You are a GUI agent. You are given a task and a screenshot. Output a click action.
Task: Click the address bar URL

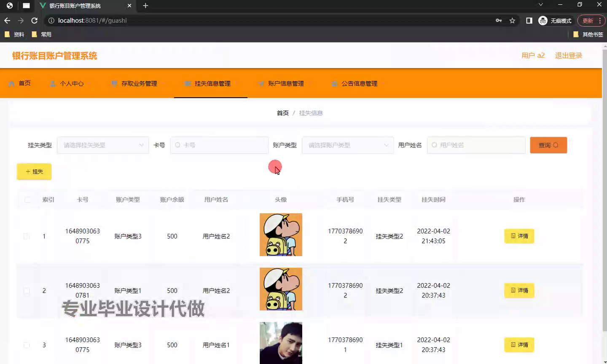click(x=92, y=21)
